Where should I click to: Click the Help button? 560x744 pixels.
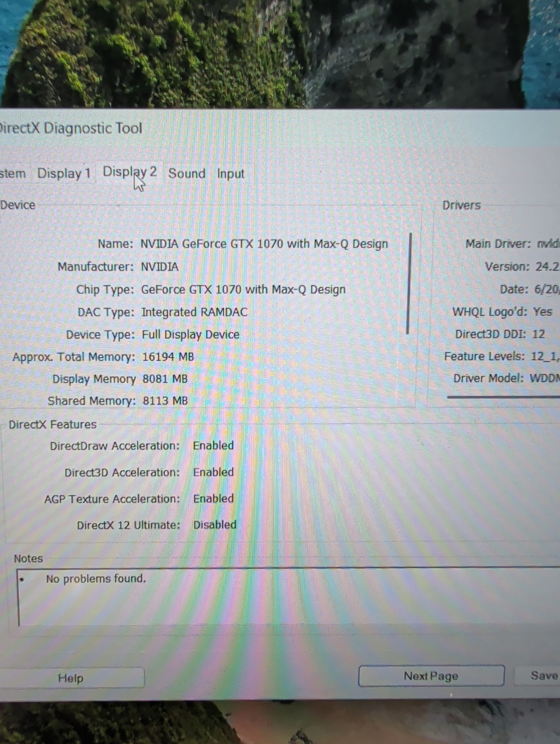click(71, 678)
